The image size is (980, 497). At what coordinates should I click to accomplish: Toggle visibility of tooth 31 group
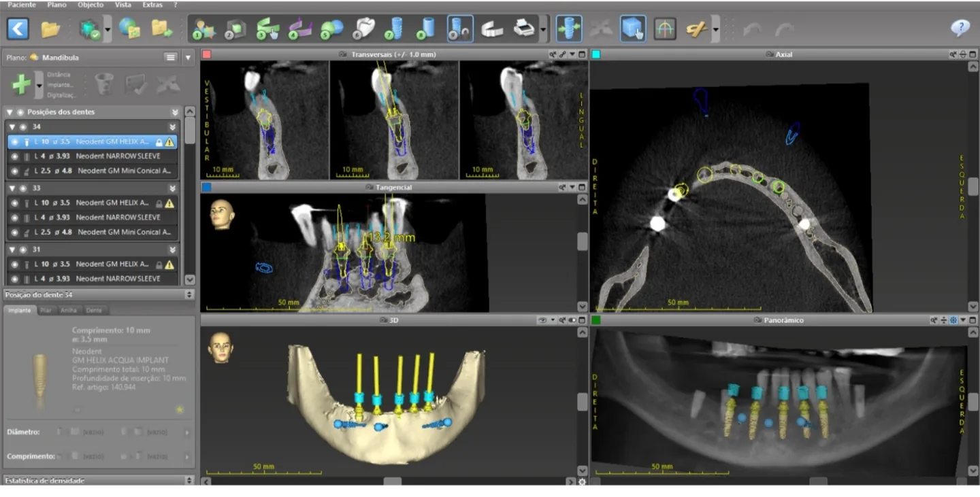[x=23, y=250]
